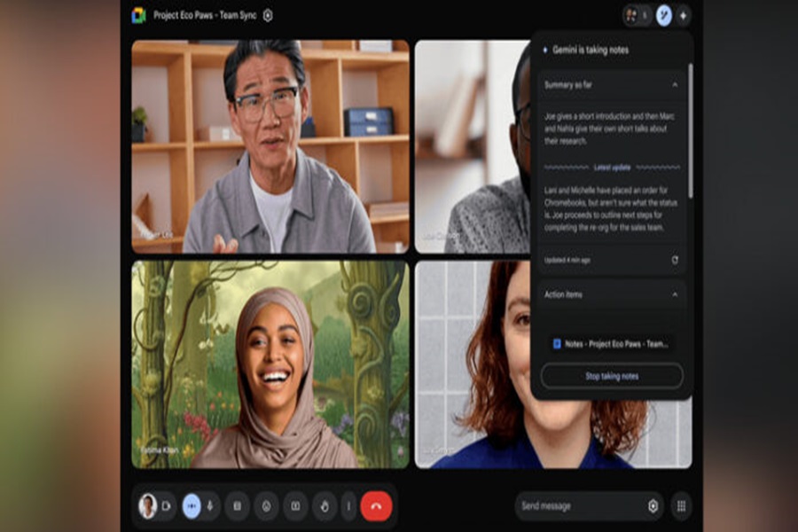Click the red leave call button
This screenshot has height=532, width=798.
click(x=377, y=505)
